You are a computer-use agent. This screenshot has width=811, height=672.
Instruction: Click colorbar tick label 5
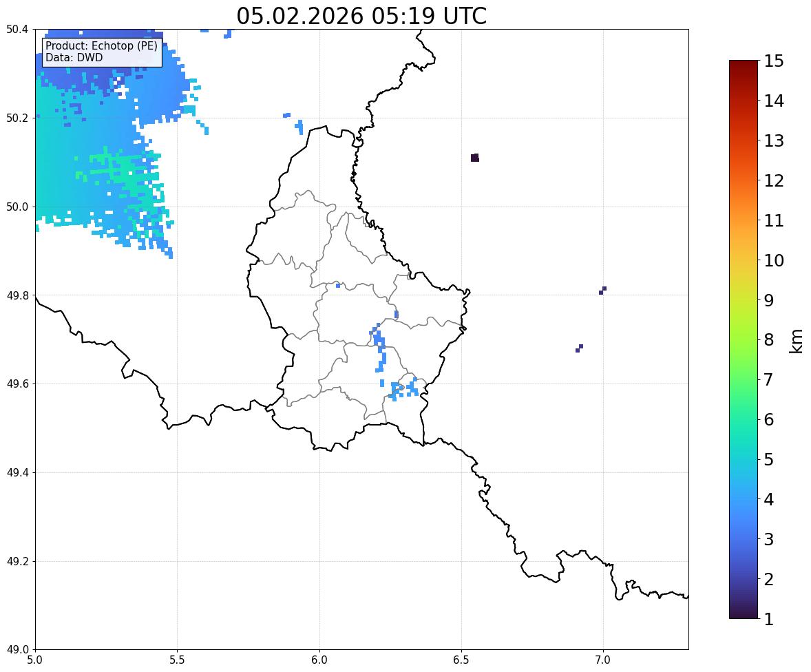tap(769, 459)
